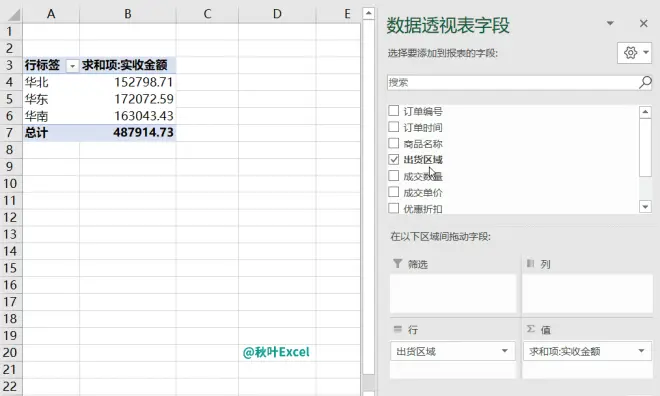The height and width of the screenshot is (396, 660).
Task: Click the 行 rows area icon
Action: (398, 329)
